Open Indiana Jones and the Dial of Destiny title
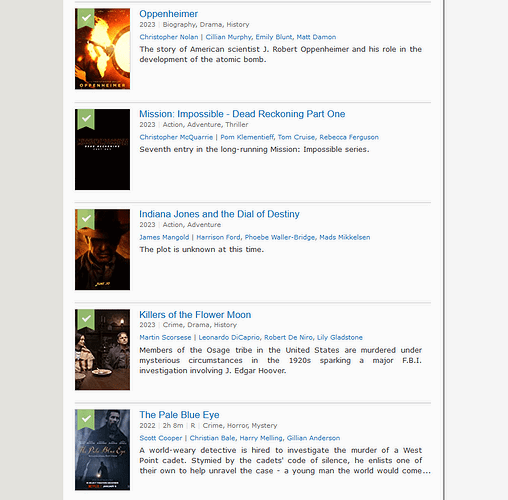This screenshot has height=500, width=508. pyautogui.click(x=219, y=214)
